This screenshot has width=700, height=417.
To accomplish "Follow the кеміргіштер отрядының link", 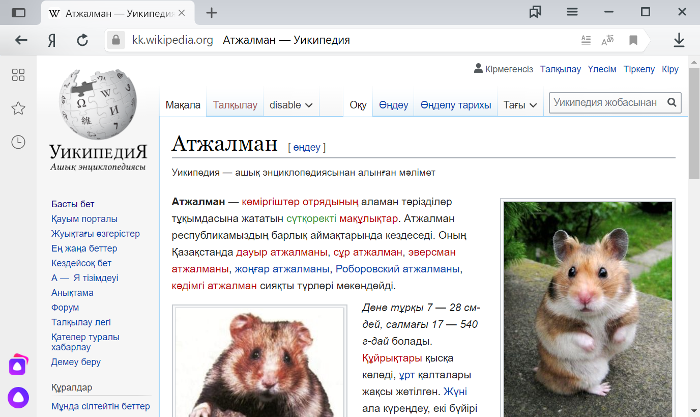I will [x=300, y=202].
